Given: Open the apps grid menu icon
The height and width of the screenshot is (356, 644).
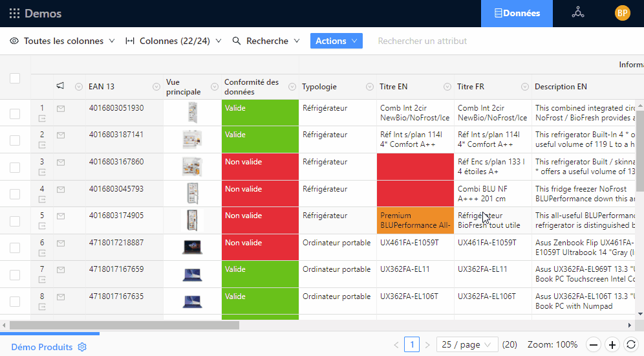Looking at the screenshot, I should click(14, 14).
